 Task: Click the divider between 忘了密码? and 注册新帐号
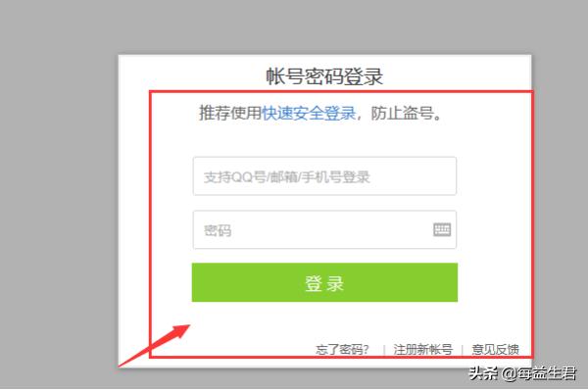click(x=384, y=350)
